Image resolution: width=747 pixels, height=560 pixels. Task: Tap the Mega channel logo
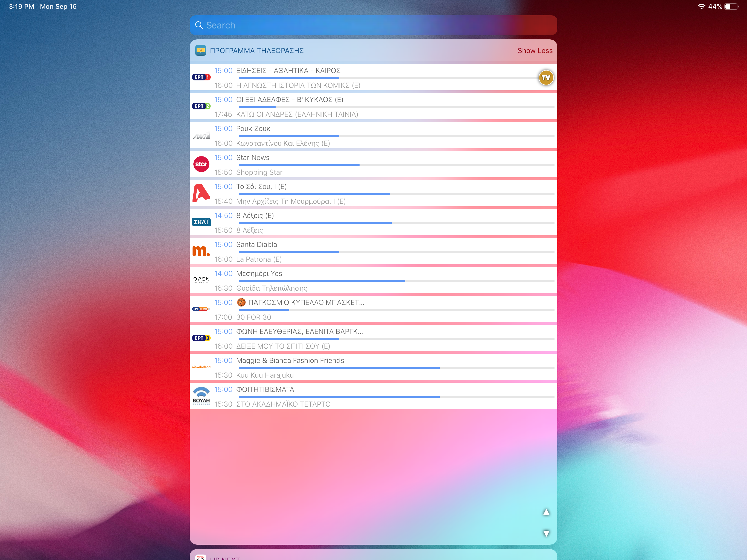pos(201,251)
